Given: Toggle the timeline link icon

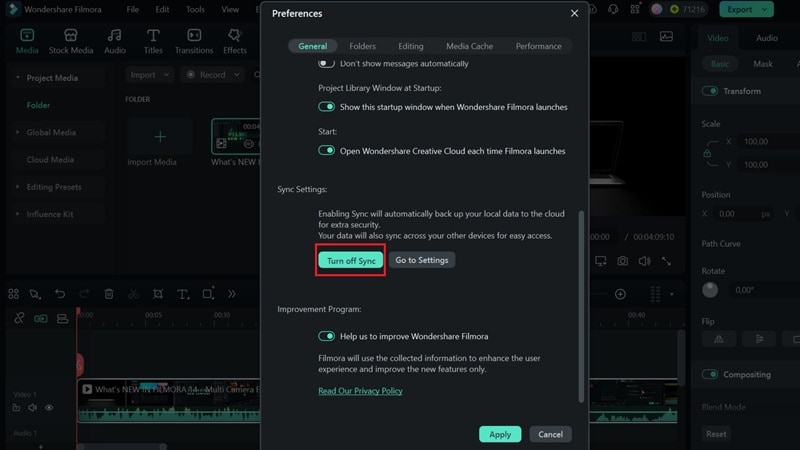Looking at the screenshot, I should pos(19,318).
